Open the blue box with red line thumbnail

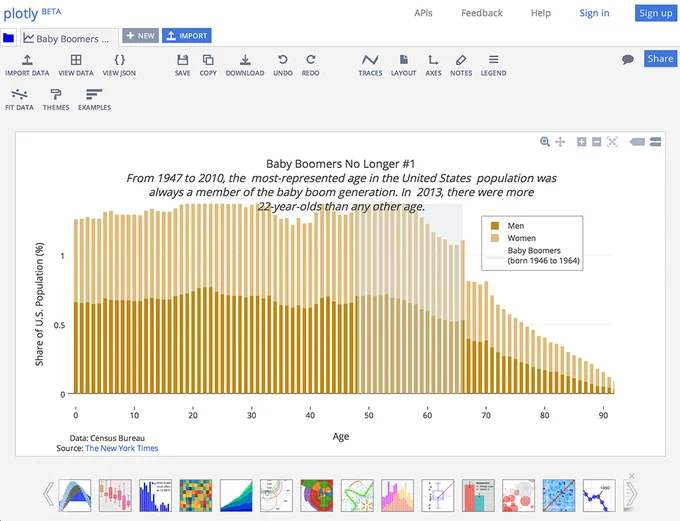pos(438,495)
